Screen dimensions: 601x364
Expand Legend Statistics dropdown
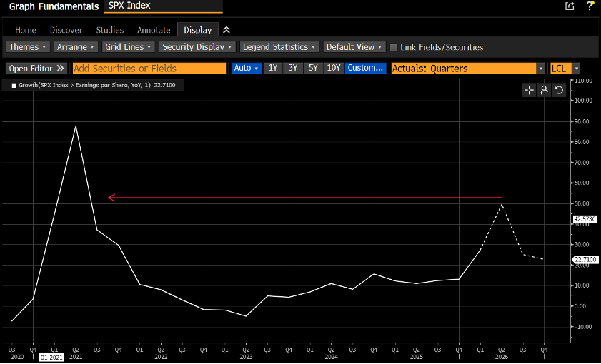coord(279,47)
